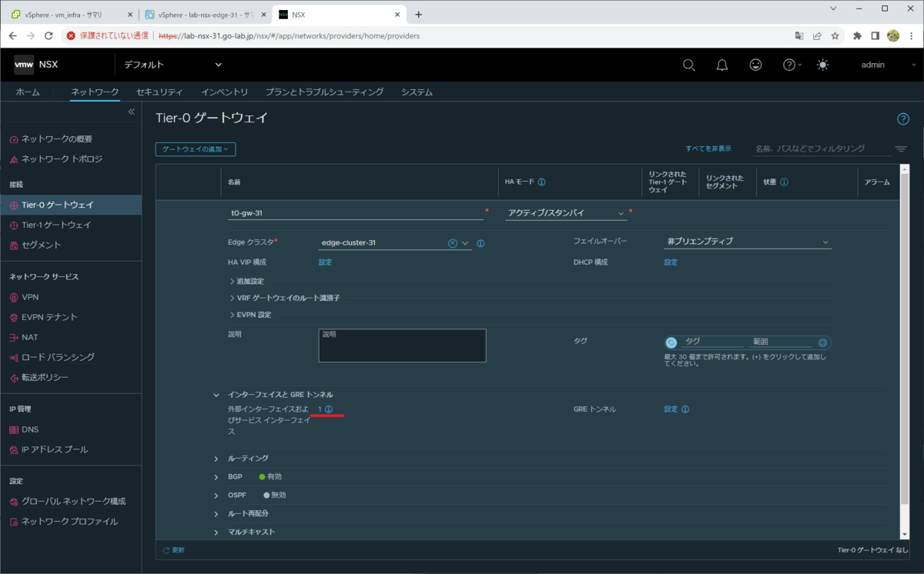Show info for 状態 column
Image resolution: width=924 pixels, height=574 pixels.
[x=784, y=182]
